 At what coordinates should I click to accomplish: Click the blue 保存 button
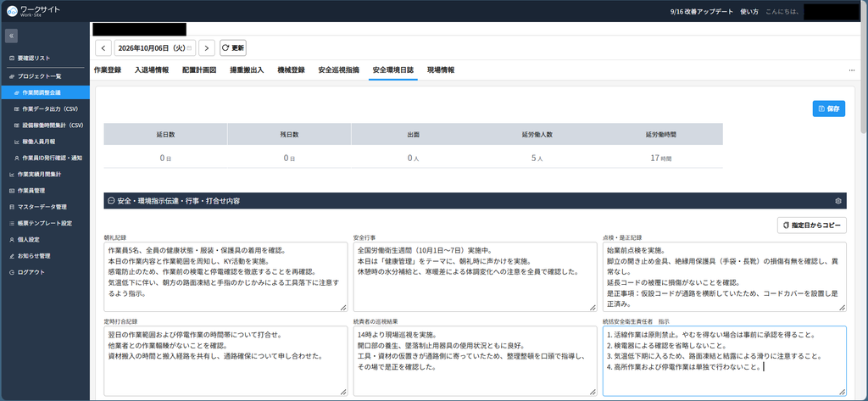[x=829, y=109]
